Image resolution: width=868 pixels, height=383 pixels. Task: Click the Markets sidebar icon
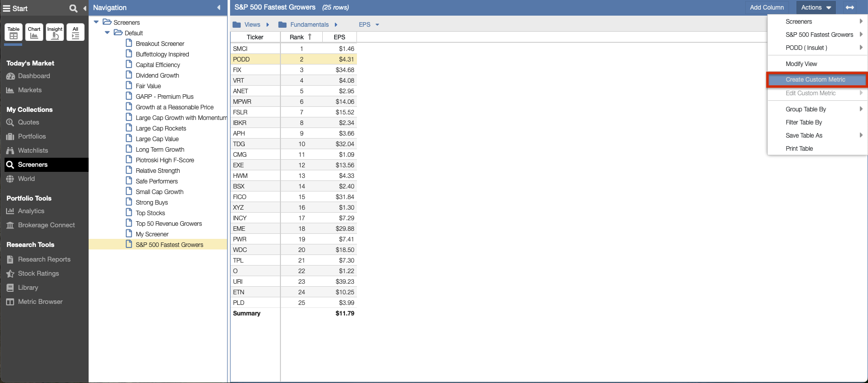(x=10, y=90)
